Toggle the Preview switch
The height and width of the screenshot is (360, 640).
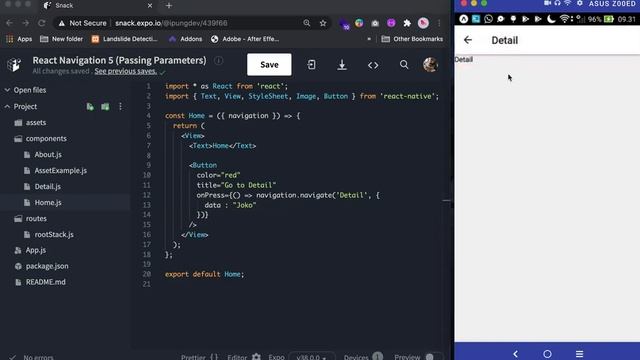coord(433,357)
